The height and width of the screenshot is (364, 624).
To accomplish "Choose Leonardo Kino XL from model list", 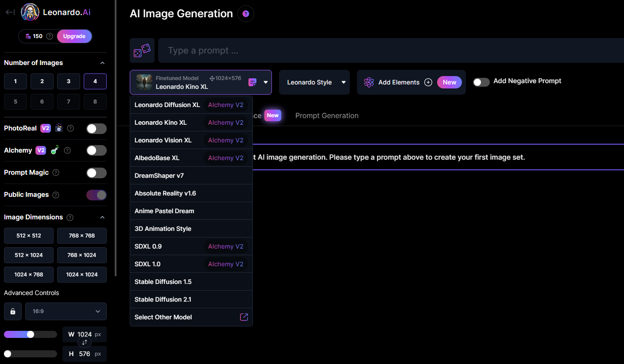I will point(191,123).
